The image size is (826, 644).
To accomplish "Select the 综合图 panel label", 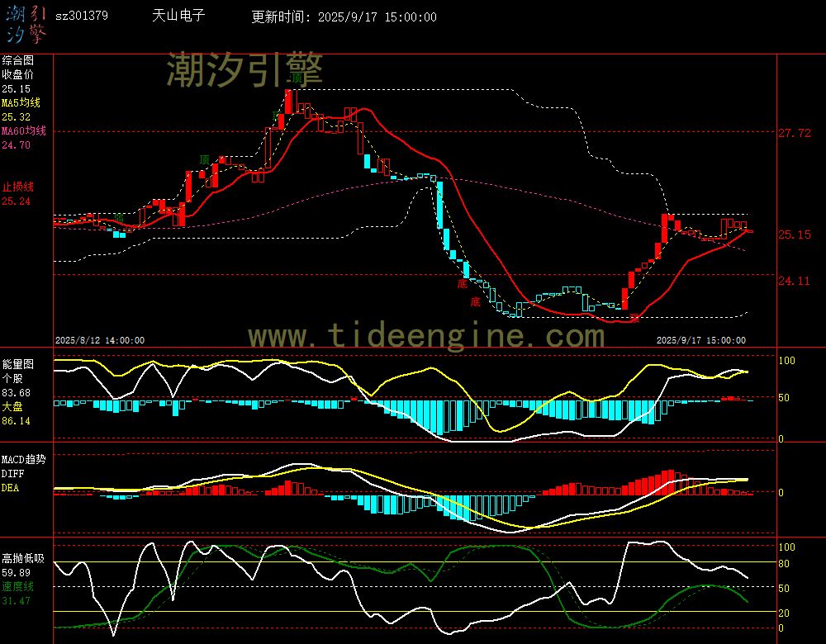I will click(18, 60).
